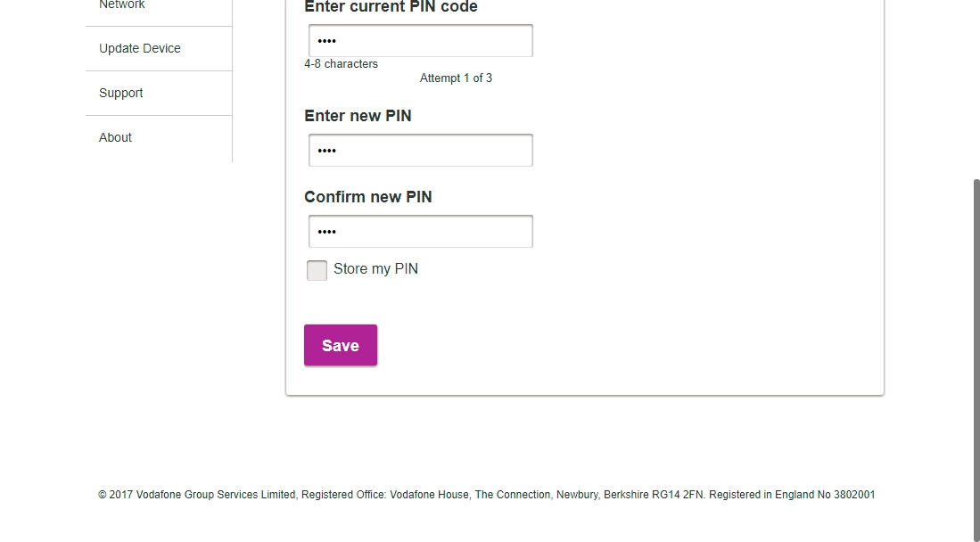Go to the About page
This screenshot has width=980, height=542.
pos(116,137)
